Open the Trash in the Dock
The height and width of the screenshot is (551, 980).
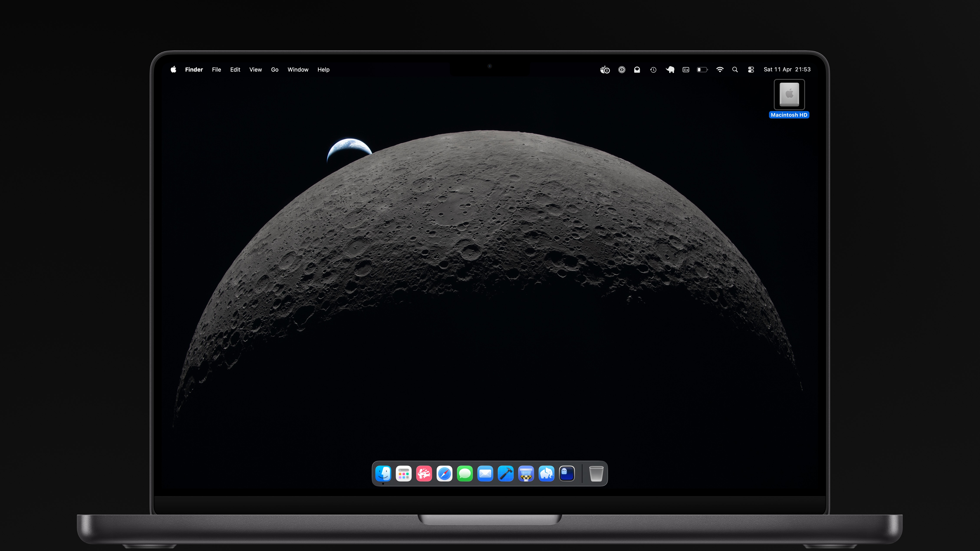(x=596, y=473)
